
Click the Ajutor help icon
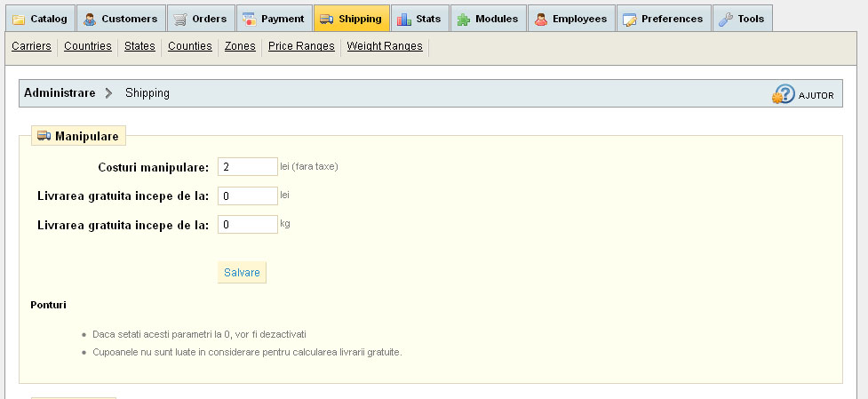point(783,94)
